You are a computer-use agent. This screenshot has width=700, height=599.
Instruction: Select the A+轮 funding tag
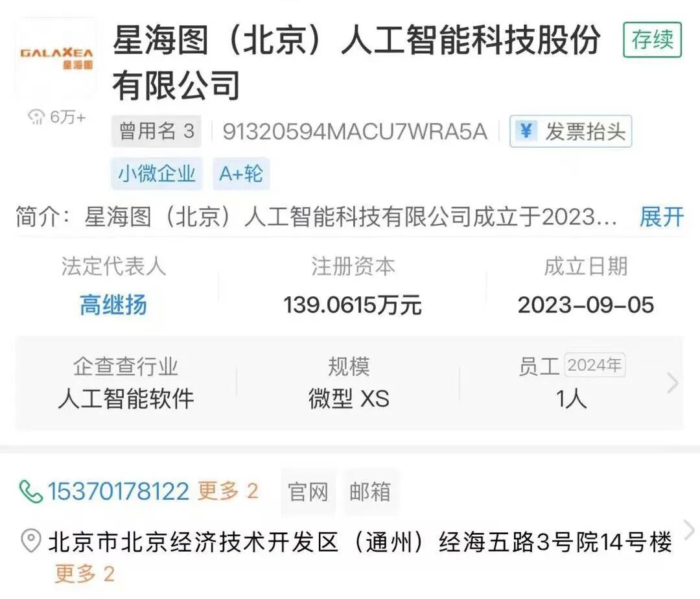241,174
